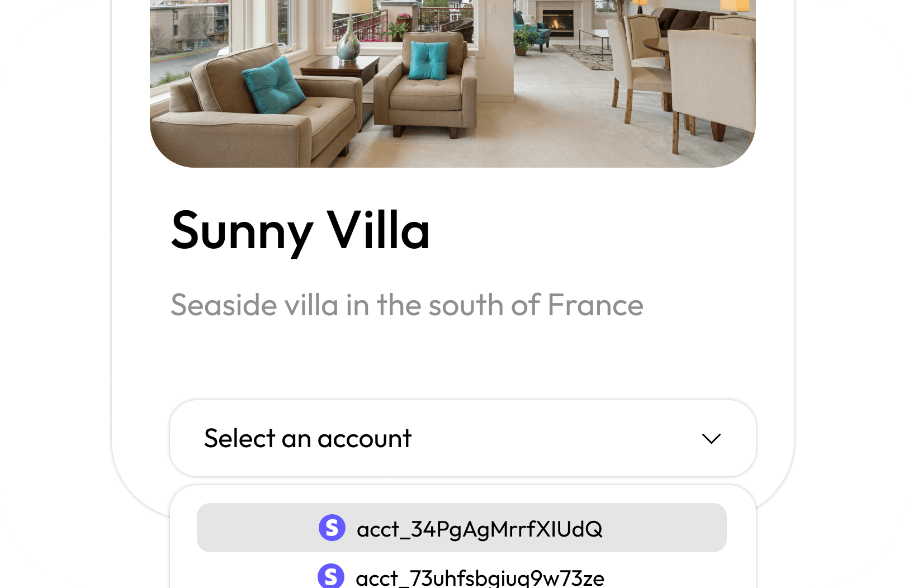Click the Seaside villa description text
Image resolution: width=908 pixels, height=588 pixels.
406,305
